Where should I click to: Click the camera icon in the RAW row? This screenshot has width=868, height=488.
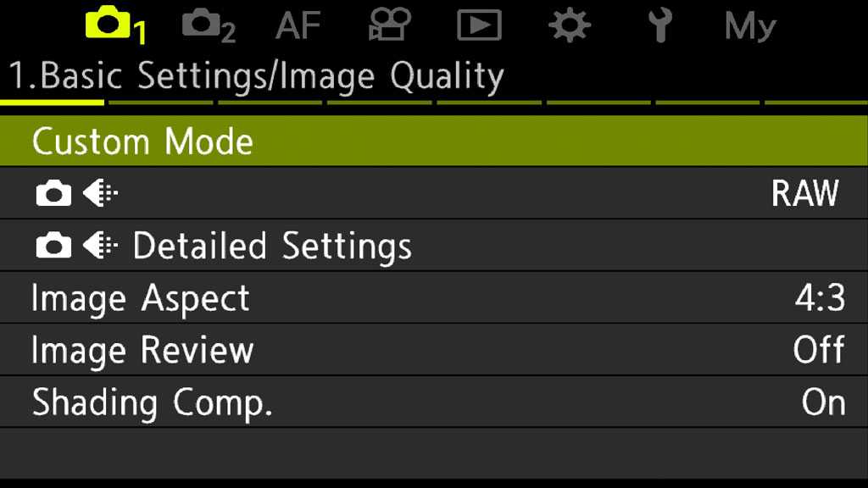pos(53,195)
